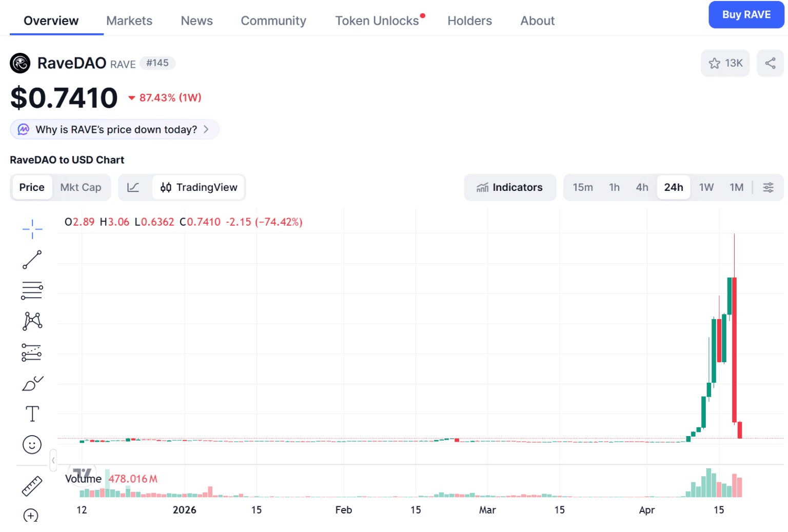Open chart settings sliders icon

(x=768, y=187)
